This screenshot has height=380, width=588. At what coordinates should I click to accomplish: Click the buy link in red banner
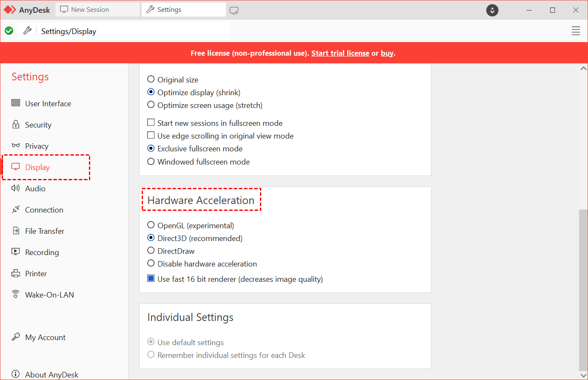tap(387, 53)
